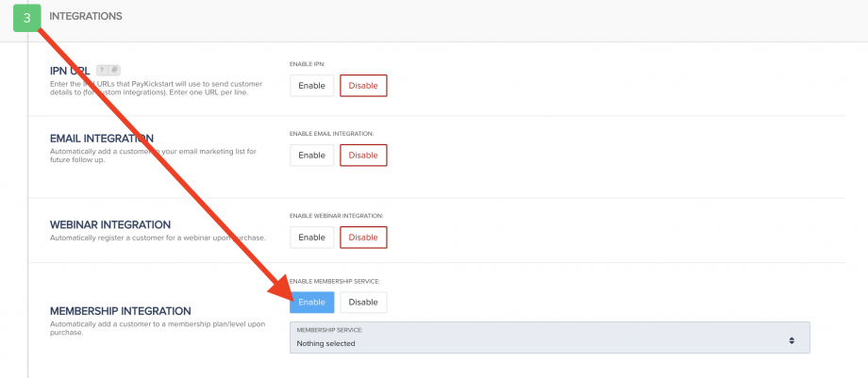Click the "IPN URL" heading
Screen dimensions: 868x378
pyautogui.click(x=71, y=71)
